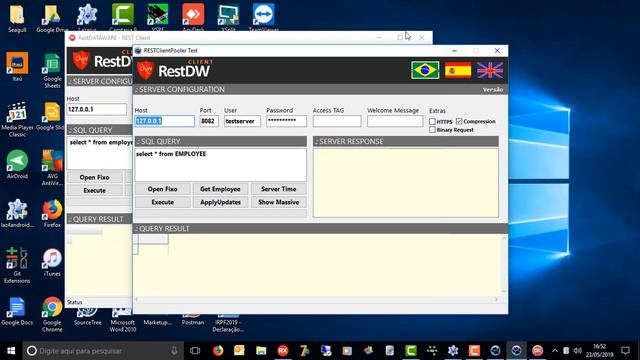This screenshot has height=360, width=640.
Task: Open the green Camtasia taskbar icon
Action: coord(411,351)
